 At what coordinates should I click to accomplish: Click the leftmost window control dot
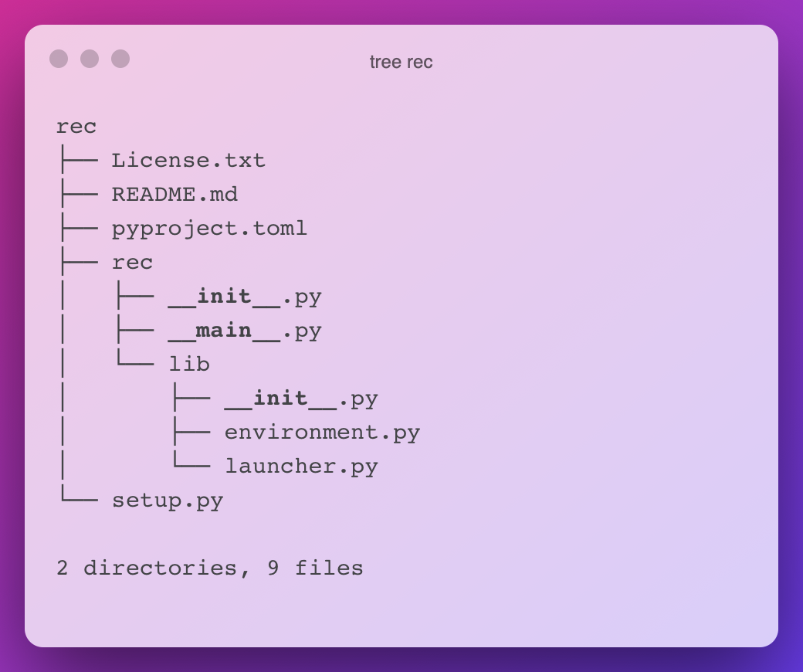pos(59,59)
